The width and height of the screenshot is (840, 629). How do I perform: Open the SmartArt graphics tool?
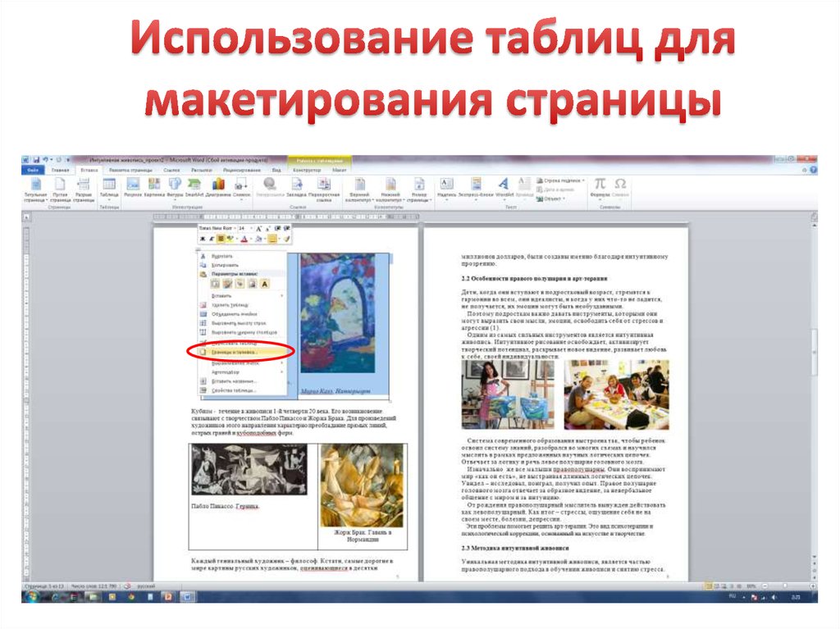194,188
